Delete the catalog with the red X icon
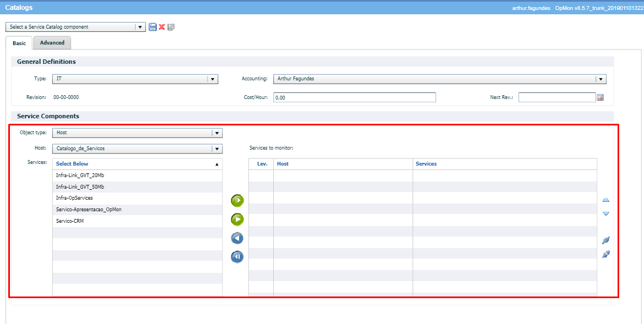Screen dimensions: 644x324 [162, 27]
